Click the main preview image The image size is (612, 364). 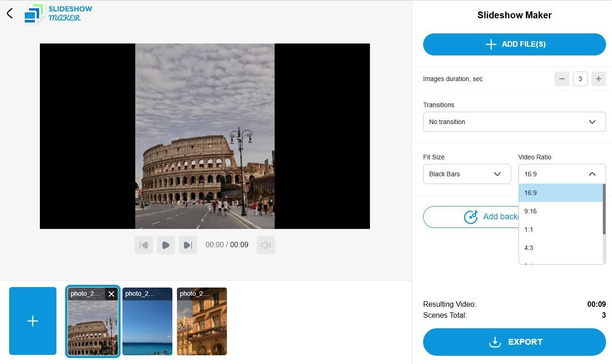pyautogui.click(x=205, y=136)
